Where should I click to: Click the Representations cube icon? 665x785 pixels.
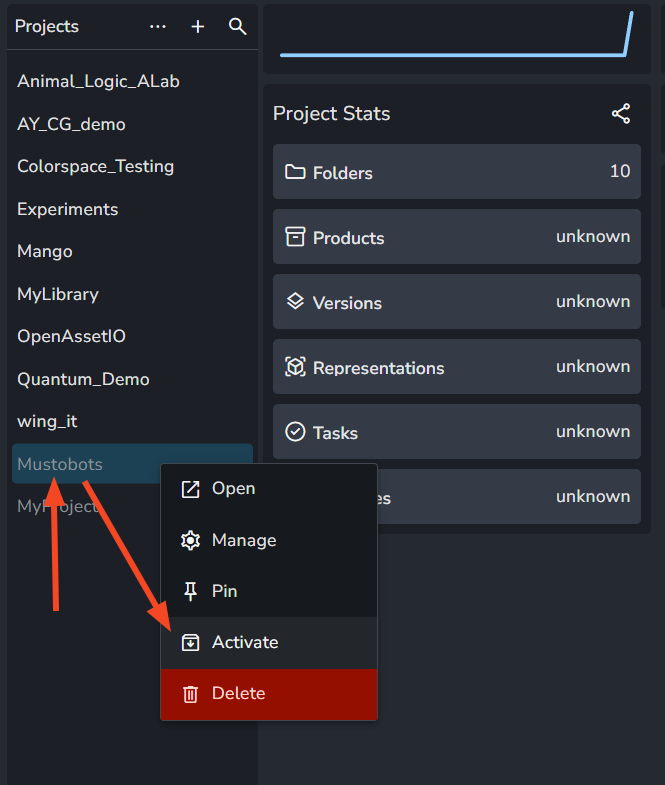pos(295,366)
